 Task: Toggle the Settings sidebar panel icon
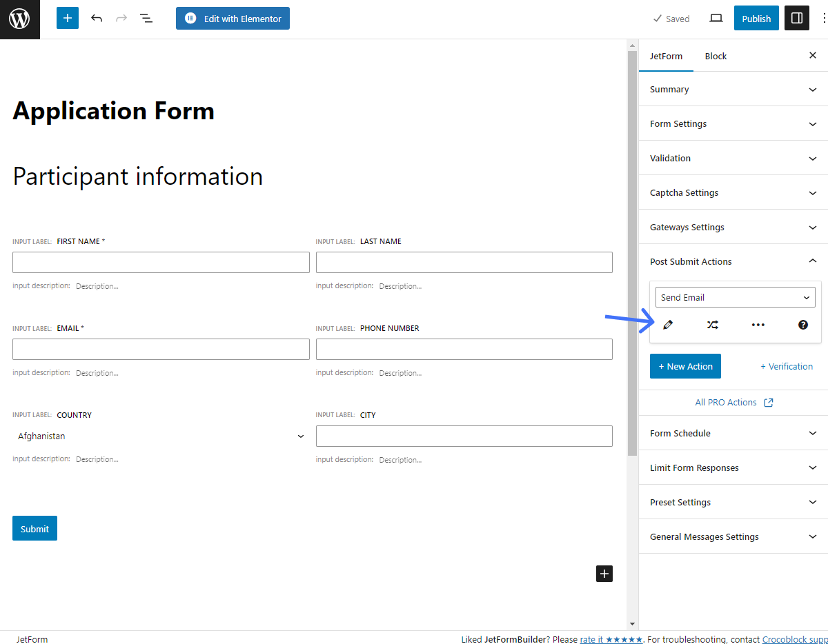tap(796, 18)
